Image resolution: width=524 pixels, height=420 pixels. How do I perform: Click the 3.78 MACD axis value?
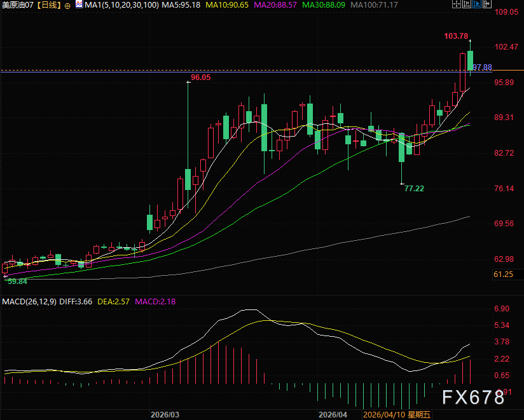[x=502, y=342]
